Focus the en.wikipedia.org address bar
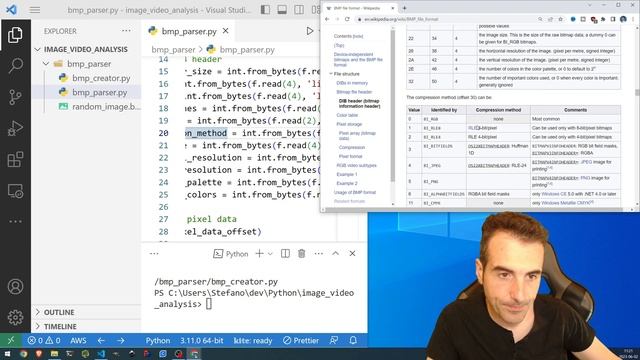Viewport: 640px width, 360px height. click(446, 19)
